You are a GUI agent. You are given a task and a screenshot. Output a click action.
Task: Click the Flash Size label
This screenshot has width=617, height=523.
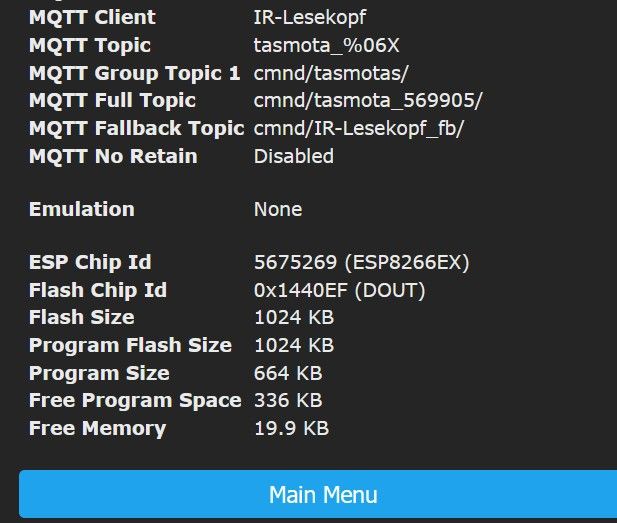click(x=81, y=317)
